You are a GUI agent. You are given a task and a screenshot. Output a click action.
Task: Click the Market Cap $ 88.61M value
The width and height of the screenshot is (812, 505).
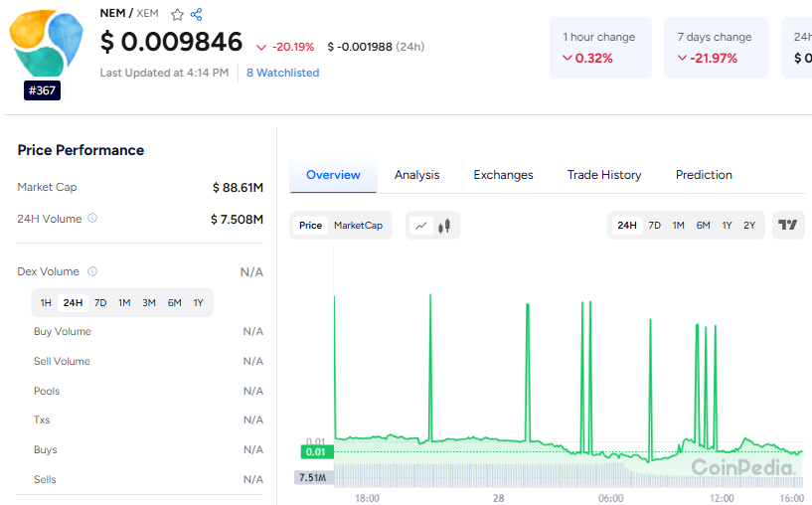[x=238, y=188]
